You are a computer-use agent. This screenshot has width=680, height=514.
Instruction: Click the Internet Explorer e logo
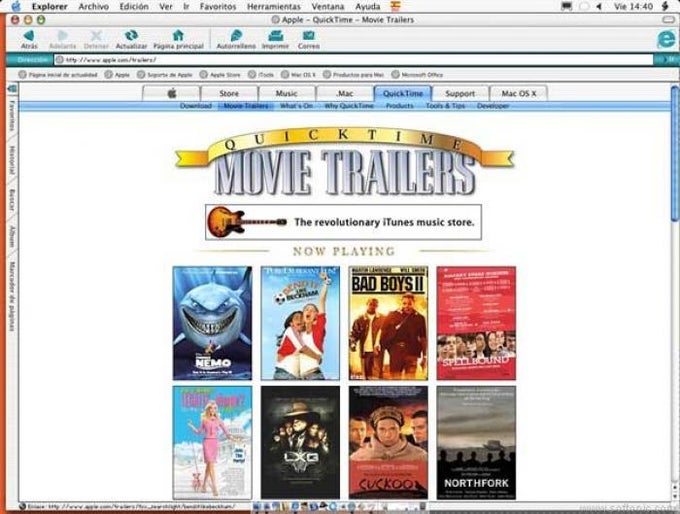coord(666,39)
